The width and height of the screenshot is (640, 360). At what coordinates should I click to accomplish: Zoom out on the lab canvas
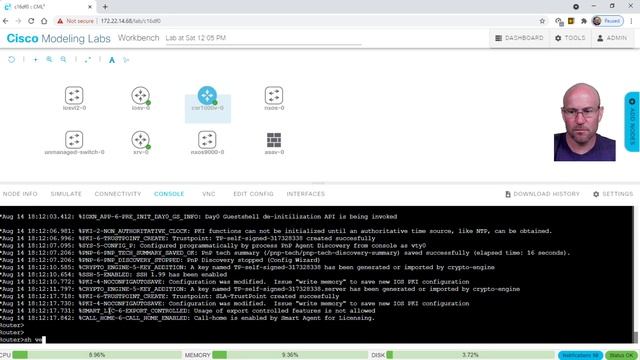(x=63, y=60)
